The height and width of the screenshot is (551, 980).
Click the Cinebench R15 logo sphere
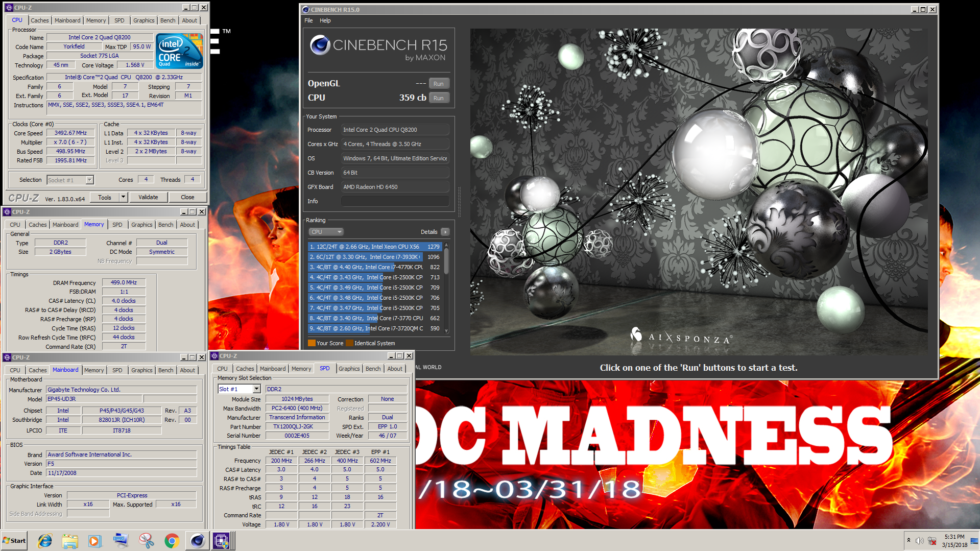click(320, 45)
